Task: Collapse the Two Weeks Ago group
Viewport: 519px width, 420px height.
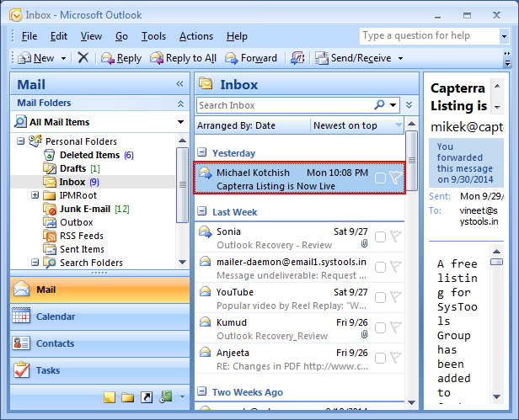Action: [x=201, y=391]
